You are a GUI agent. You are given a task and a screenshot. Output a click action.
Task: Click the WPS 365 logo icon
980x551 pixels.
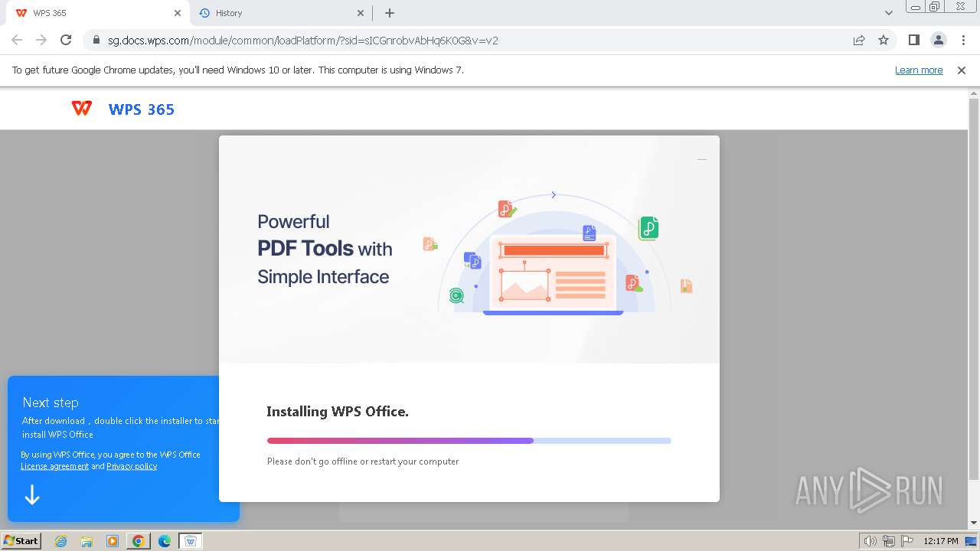[x=82, y=109]
